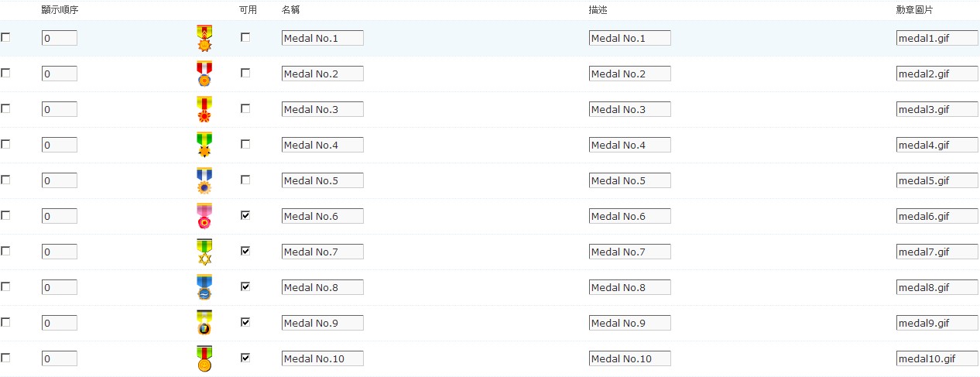This screenshot has width=980, height=377.
Task: Click the description field for Medal No.7
Action: coord(630,252)
